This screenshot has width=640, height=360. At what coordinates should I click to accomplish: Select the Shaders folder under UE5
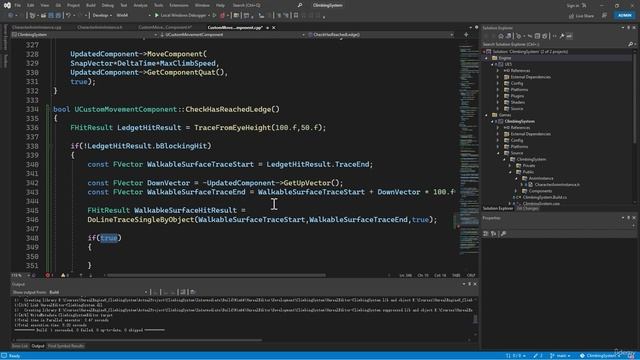tap(518, 102)
